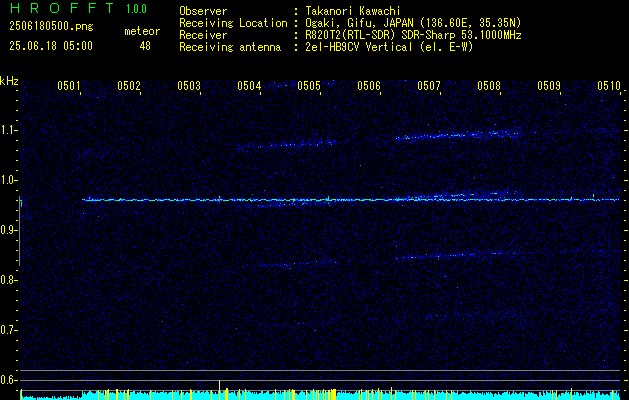Click the lower echo trace near 0.85 kHz at 0507
The width and height of the screenshot is (629, 400).
coord(457,255)
